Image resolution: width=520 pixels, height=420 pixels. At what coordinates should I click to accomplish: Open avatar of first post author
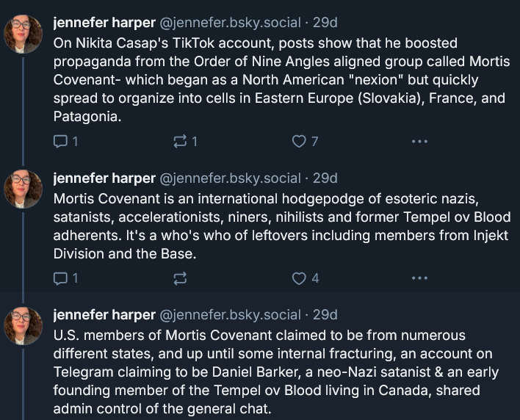24,33
